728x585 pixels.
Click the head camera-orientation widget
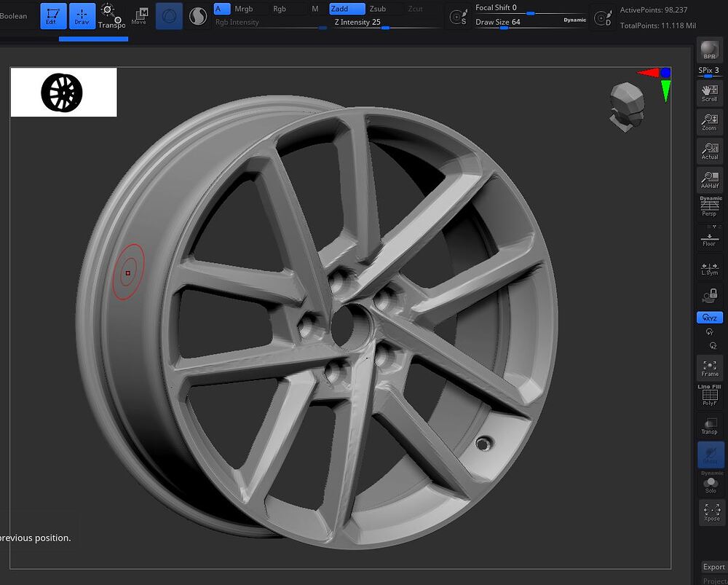click(x=626, y=107)
